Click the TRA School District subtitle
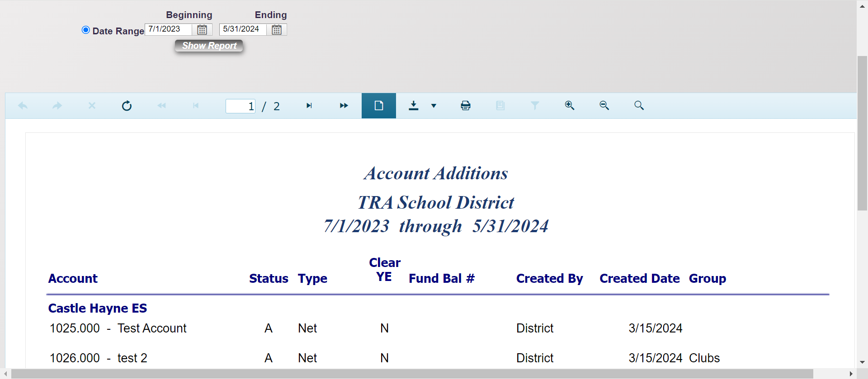 (x=436, y=203)
